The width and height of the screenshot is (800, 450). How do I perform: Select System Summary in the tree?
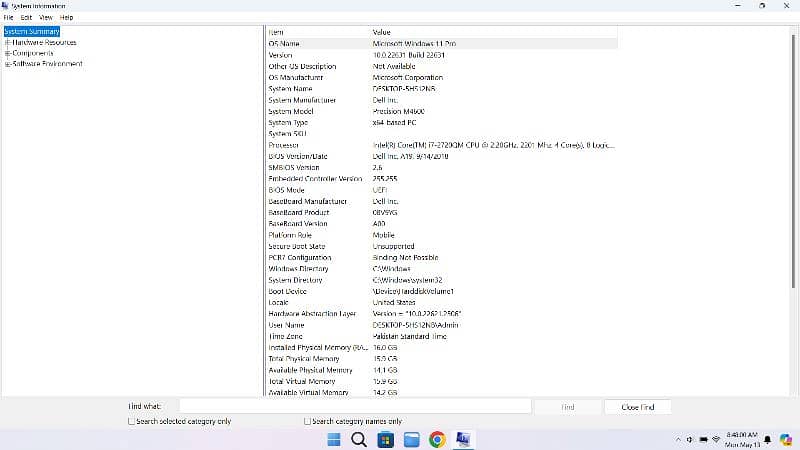[x=32, y=32]
